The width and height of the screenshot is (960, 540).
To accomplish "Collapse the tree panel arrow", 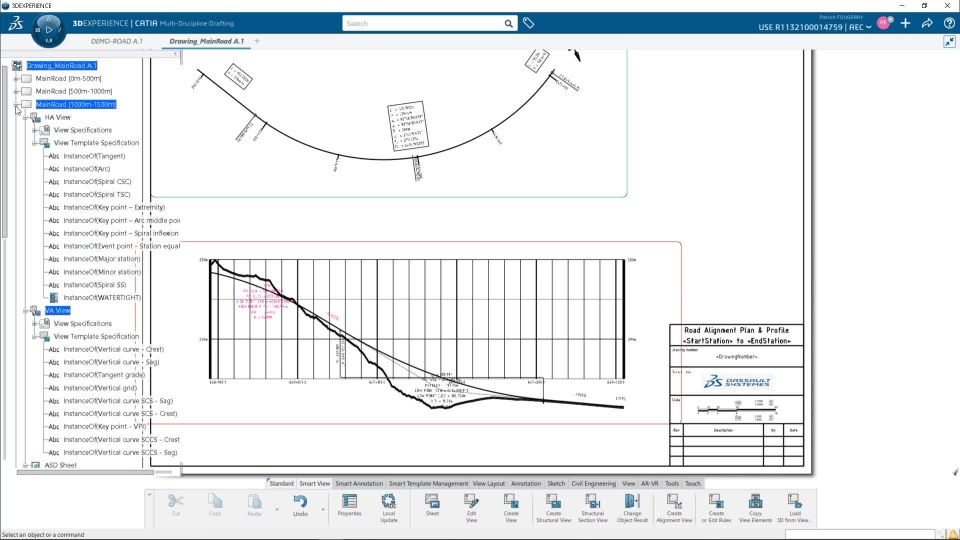I will coord(176,54).
